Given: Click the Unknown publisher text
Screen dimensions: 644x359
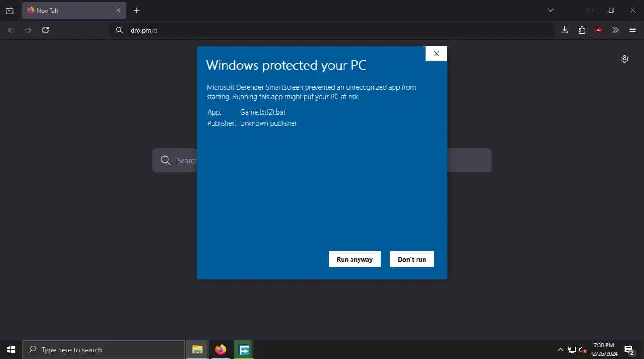Looking at the screenshot, I should [269, 123].
